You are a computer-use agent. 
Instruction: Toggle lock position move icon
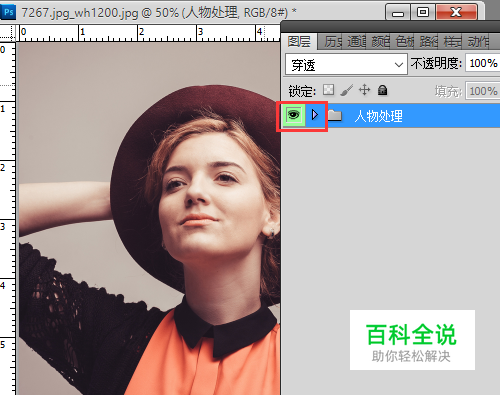365,90
